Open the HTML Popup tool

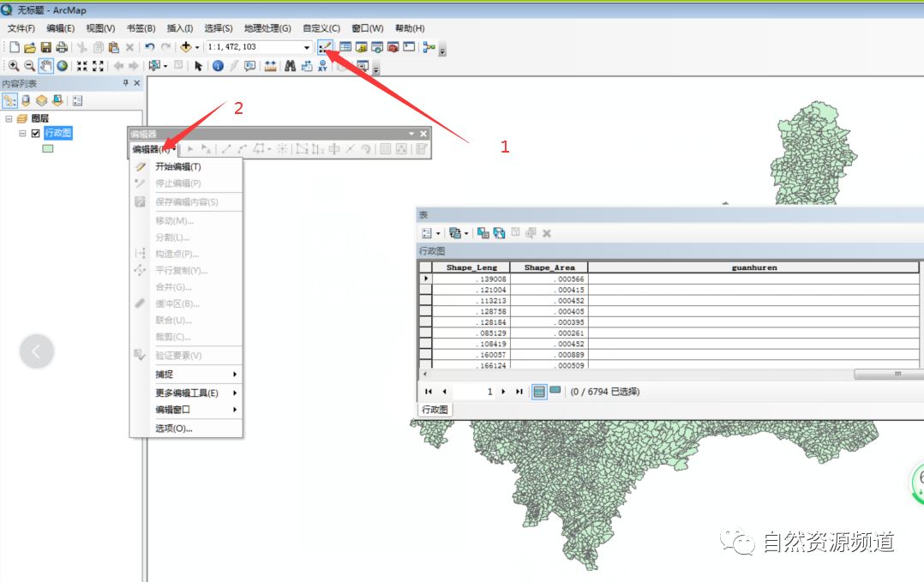pyautogui.click(x=250, y=66)
